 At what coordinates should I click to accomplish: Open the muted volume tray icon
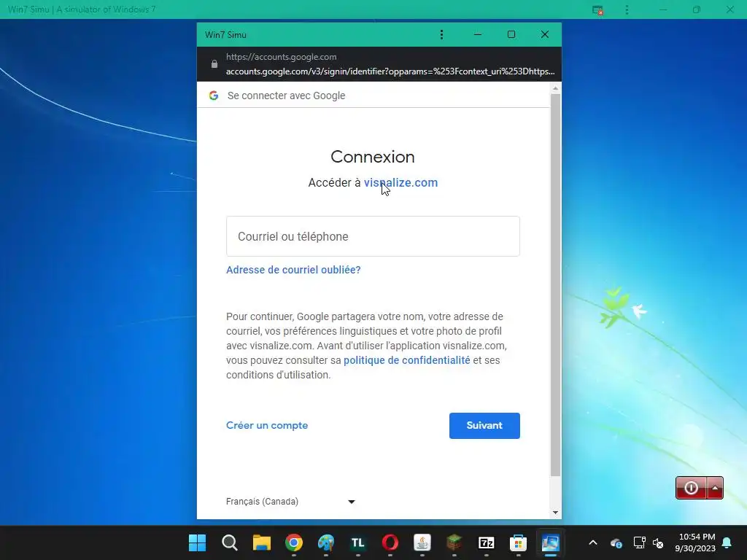[659, 542]
